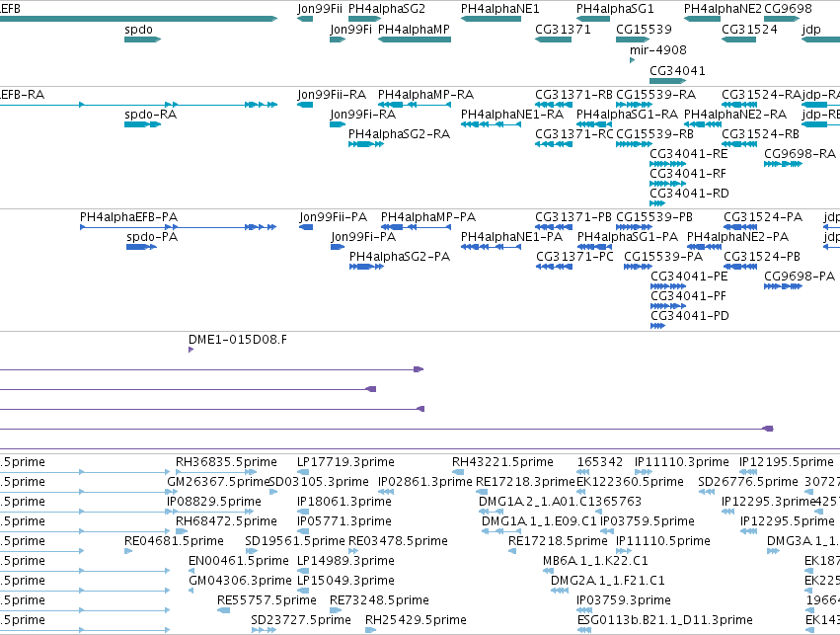840x635 pixels.
Task: Open protein CG34041-PE
Action: click(x=668, y=286)
